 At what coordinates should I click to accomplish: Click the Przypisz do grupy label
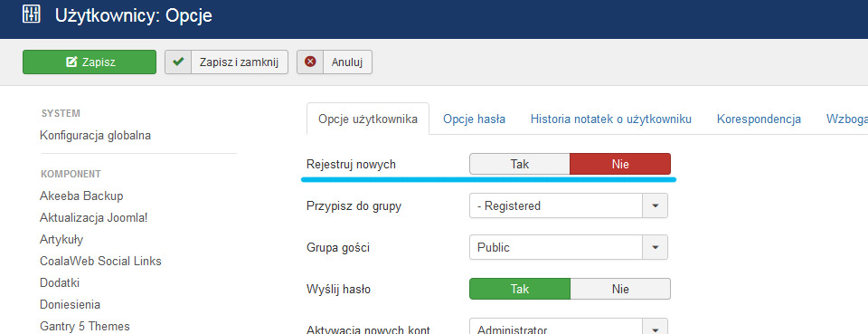[354, 206]
